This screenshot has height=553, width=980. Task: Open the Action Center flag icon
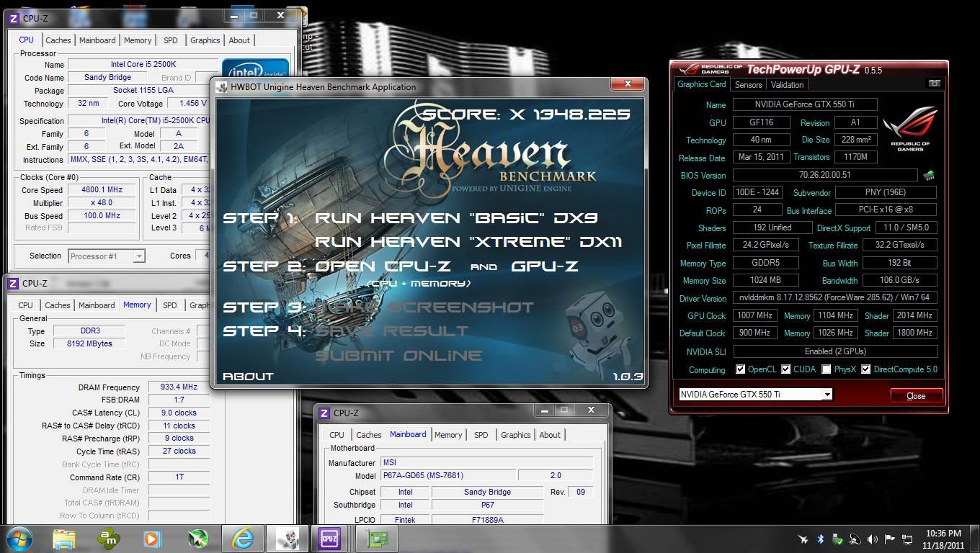[x=890, y=539]
